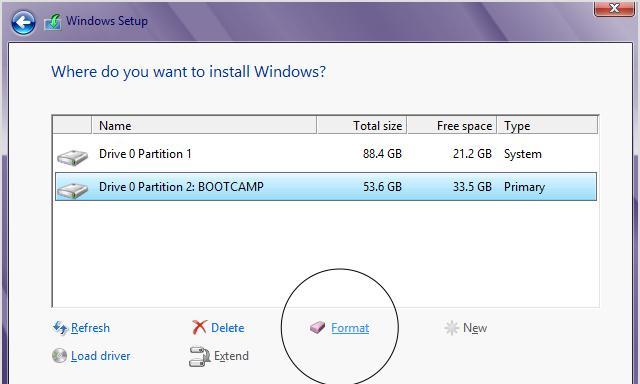Screen dimensions: 640x384
Task: Click drive icon for Partition 1
Action: point(72,158)
